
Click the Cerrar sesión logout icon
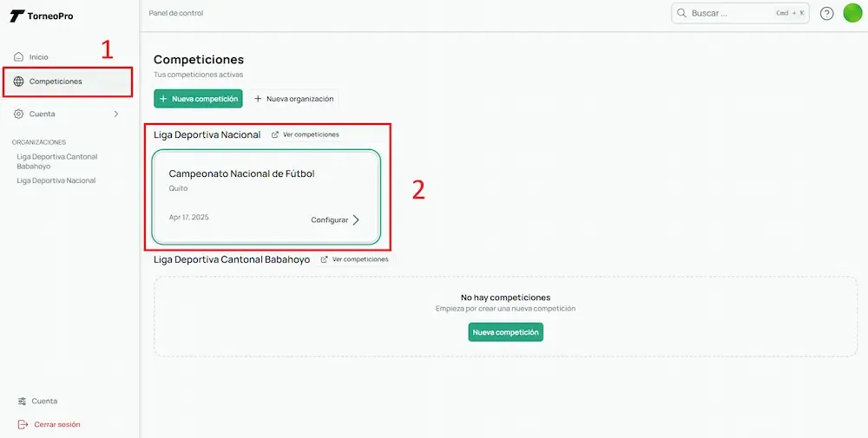point(23,424)
